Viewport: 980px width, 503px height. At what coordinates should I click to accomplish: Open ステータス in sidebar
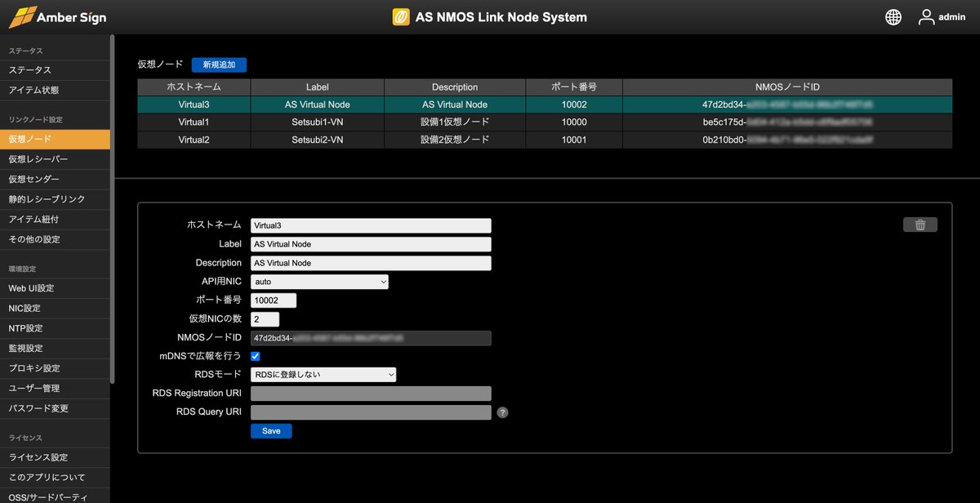[55, 70]
